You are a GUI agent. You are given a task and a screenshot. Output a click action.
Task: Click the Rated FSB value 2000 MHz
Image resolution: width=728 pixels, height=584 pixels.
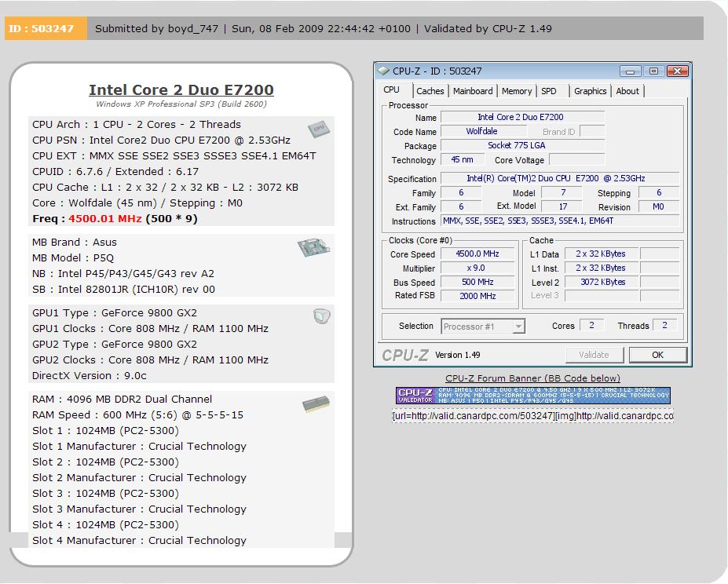477,296
